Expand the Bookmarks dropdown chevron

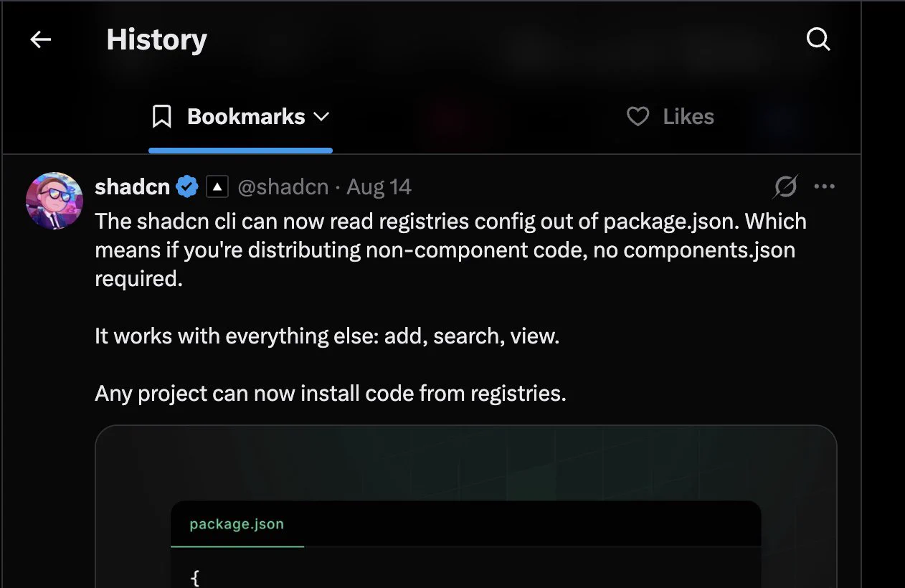point(321,117)
